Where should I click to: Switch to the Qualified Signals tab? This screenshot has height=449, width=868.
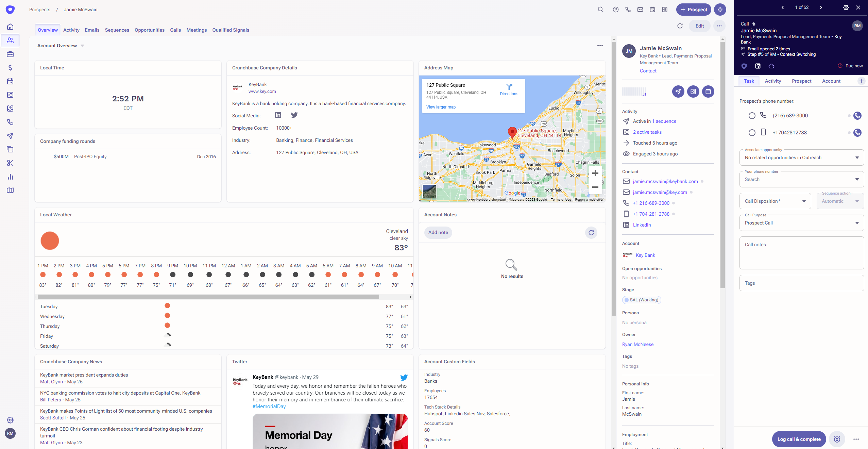[x=231, y=30]
